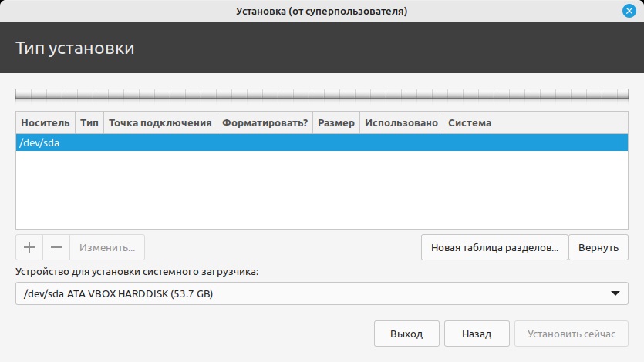Click the Форматировать? column header
Viewport: 644px width, 362px height.
pos(265,123)
